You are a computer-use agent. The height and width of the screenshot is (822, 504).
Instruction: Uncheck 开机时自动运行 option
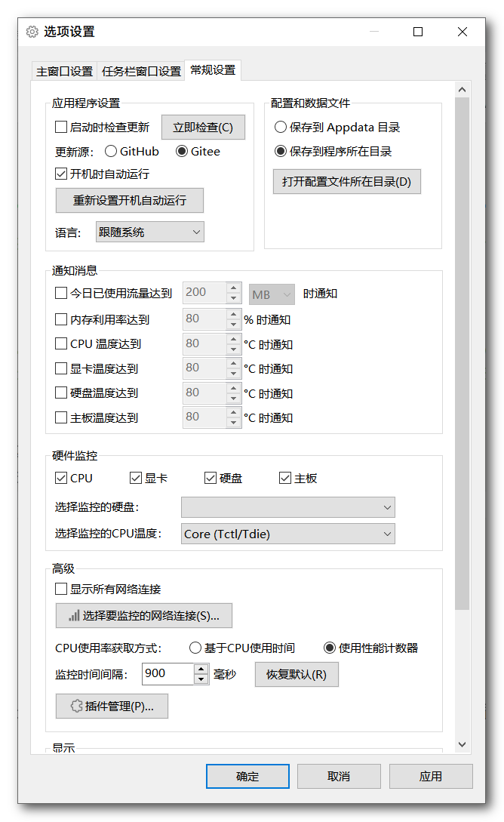point(62,174)
